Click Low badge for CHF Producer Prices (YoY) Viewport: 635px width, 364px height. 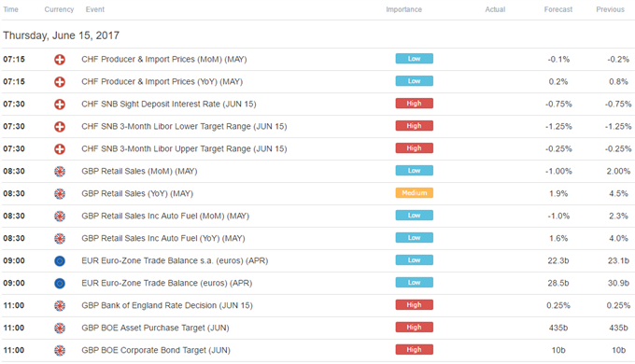[415, 81]
